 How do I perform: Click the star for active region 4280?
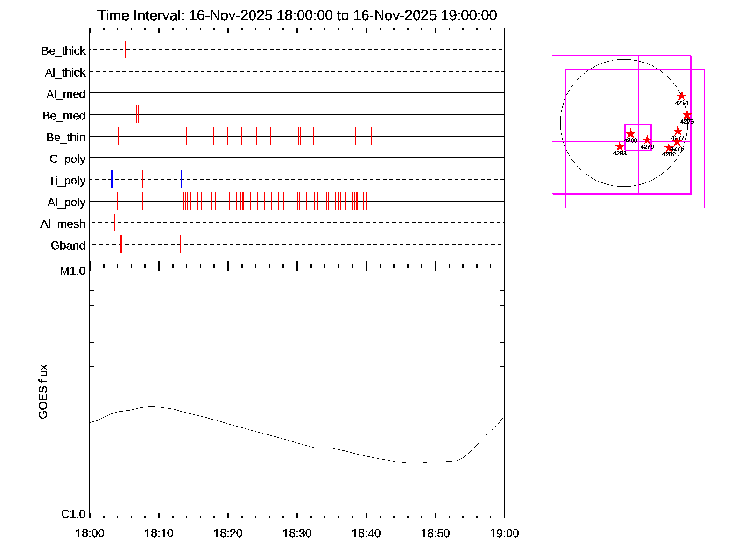[630, 133]
